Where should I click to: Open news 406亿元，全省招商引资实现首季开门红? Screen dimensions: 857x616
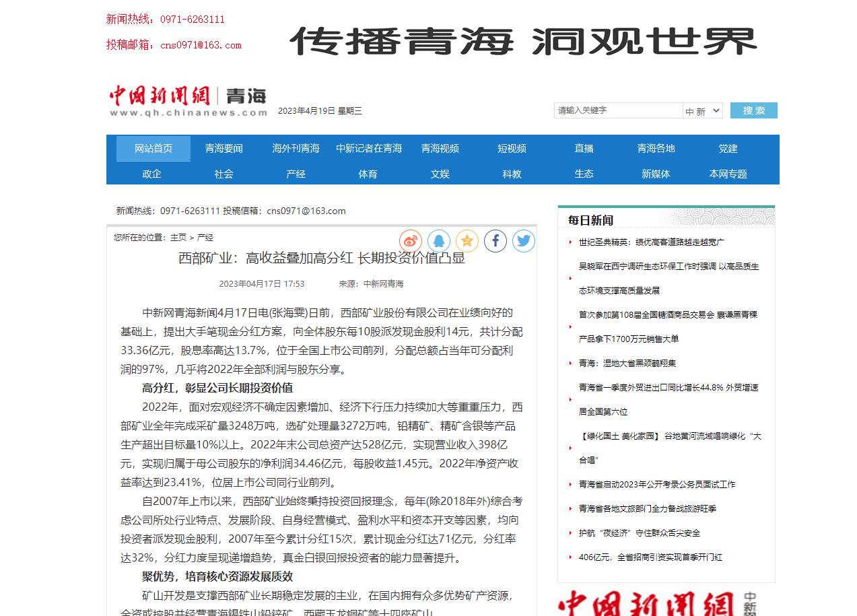tap(650, 557)
